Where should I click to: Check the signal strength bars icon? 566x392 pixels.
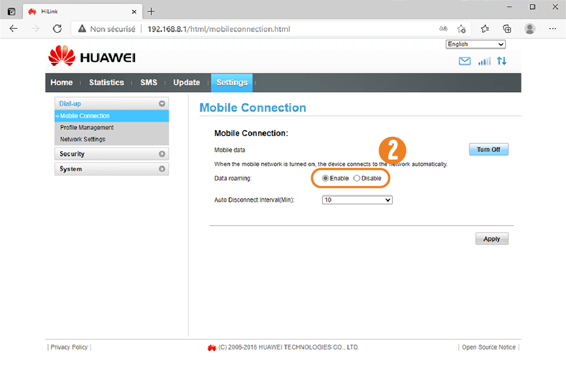[x=484, y=61]
